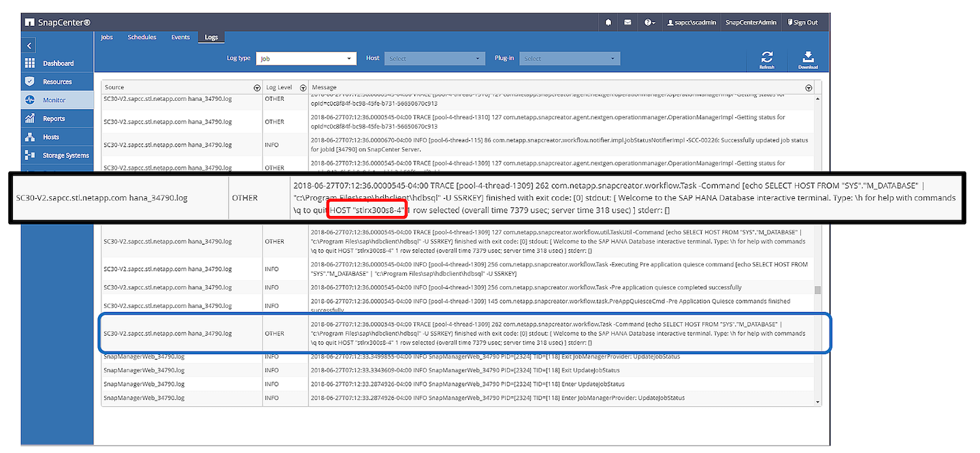The width and height of the screenshot is (980, 453).
Task: Switch to the Events tab
Action: coord(180,37)
